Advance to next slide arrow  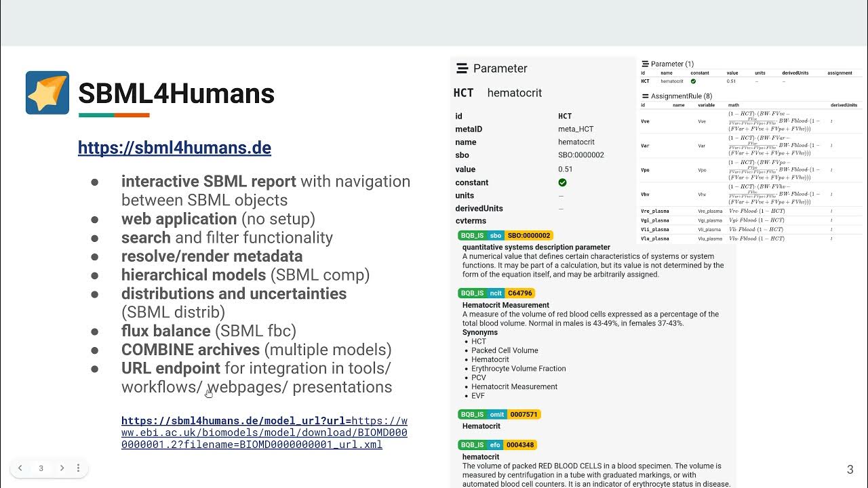(62, 468)
